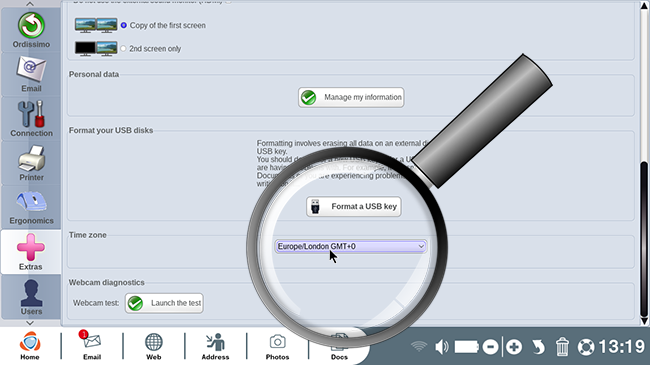Screen dimensions: 650x365
Task: Open the Docs app
Action: coord(339,348)
